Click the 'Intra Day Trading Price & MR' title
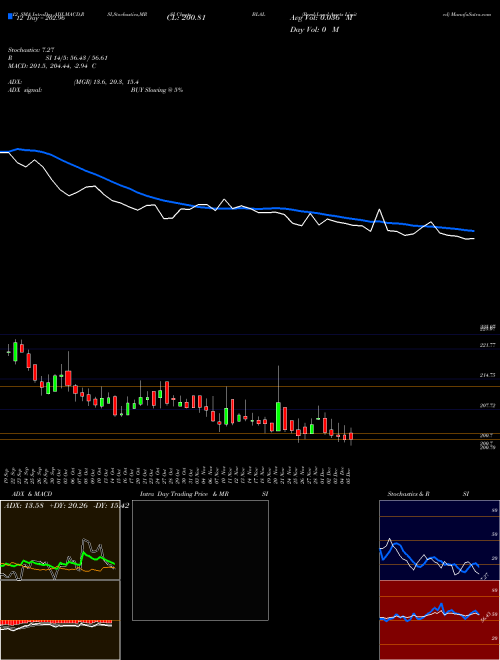This screenshot has height=660, width=500. [x=184, y=494]
